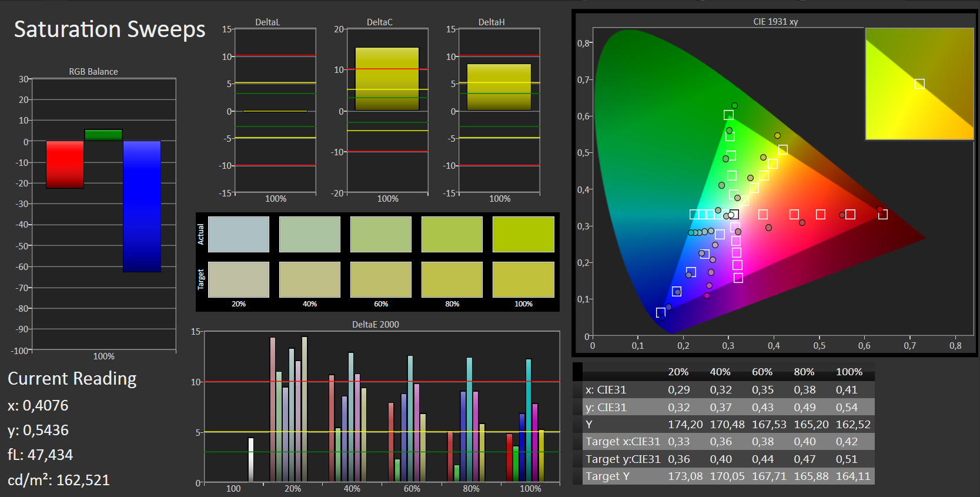Screen dimensions: 980x497
Task: Click the Target Y row label
Action: [607, 476]
